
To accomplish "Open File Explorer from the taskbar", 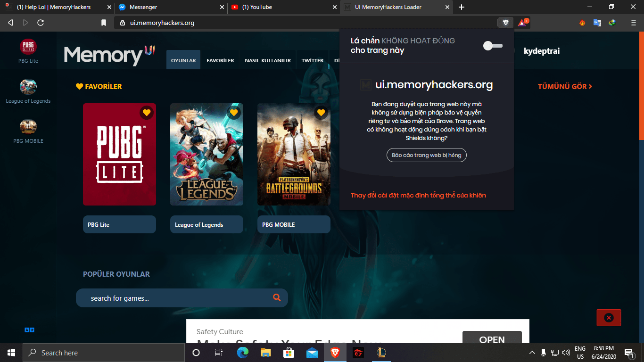I will 266,353.
